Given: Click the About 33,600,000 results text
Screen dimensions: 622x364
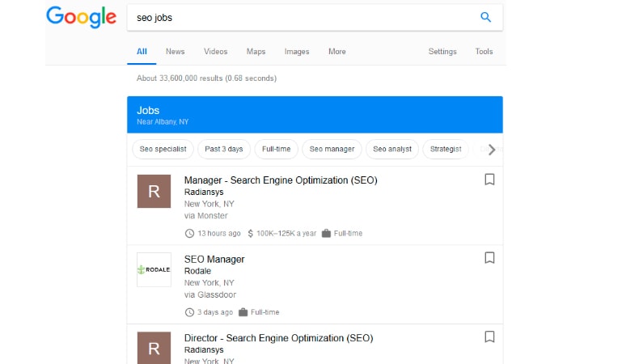Looking at the screenshot, I should click(x=206, y=78).
